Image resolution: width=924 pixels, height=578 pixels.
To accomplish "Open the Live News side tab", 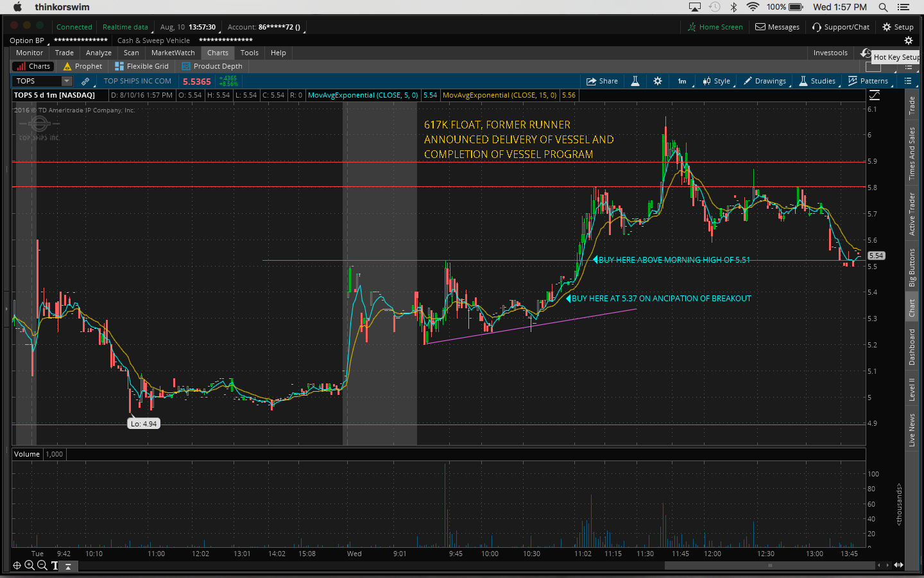I will pos(912,430).
